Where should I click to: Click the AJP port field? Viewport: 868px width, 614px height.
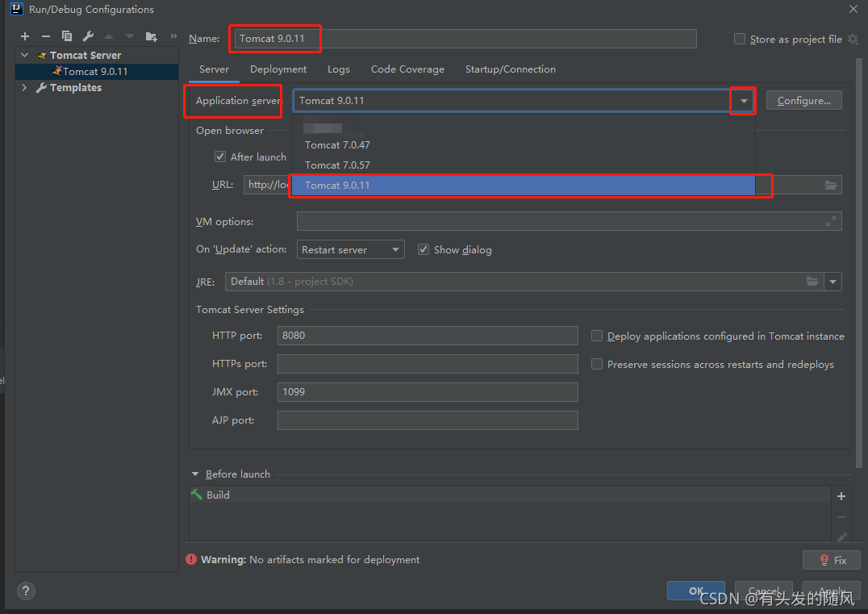point(428,420)
